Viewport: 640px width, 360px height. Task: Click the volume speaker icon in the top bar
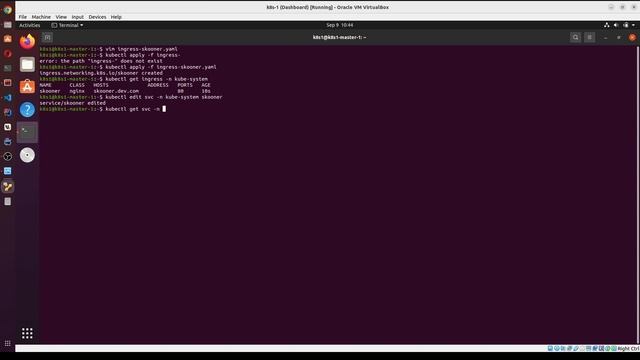(616, 25)
